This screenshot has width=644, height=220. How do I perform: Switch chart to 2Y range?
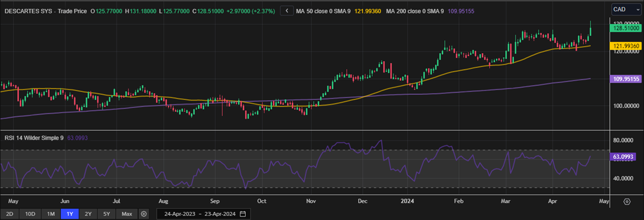tap(88, 214)
